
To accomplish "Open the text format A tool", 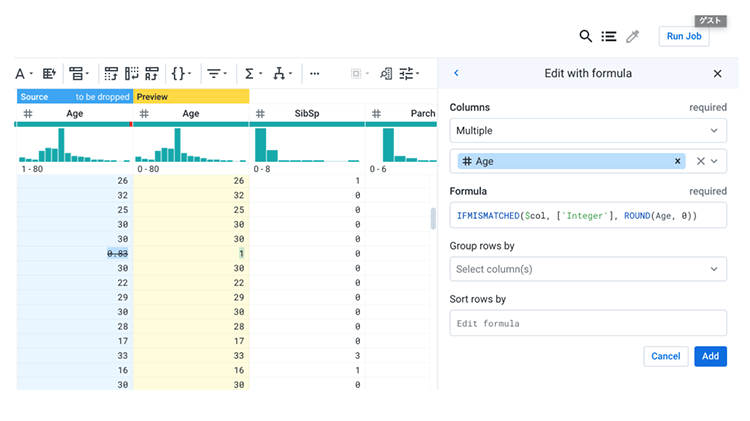I will tap(22, 73).
